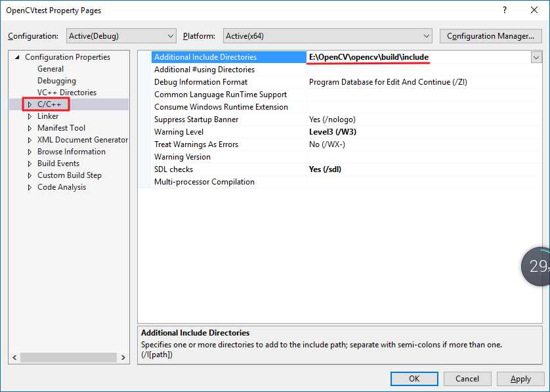Click the help question mark icon
550x392 pixels.
[505, 10]
